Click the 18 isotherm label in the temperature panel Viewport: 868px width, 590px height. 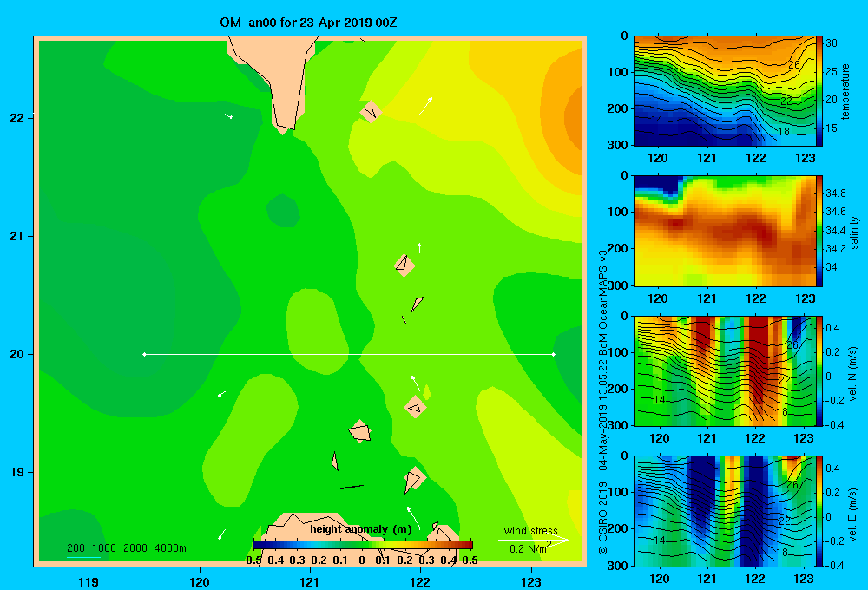783,132
